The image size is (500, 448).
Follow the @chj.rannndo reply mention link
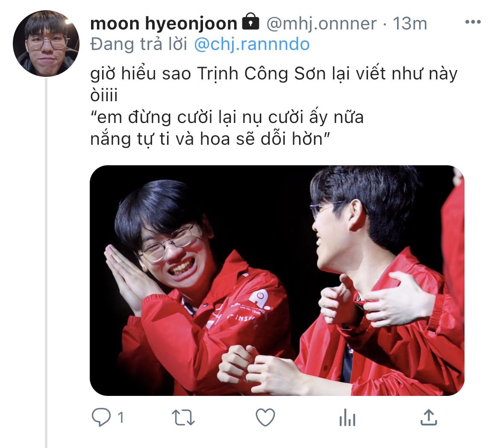tap(252, 44)
